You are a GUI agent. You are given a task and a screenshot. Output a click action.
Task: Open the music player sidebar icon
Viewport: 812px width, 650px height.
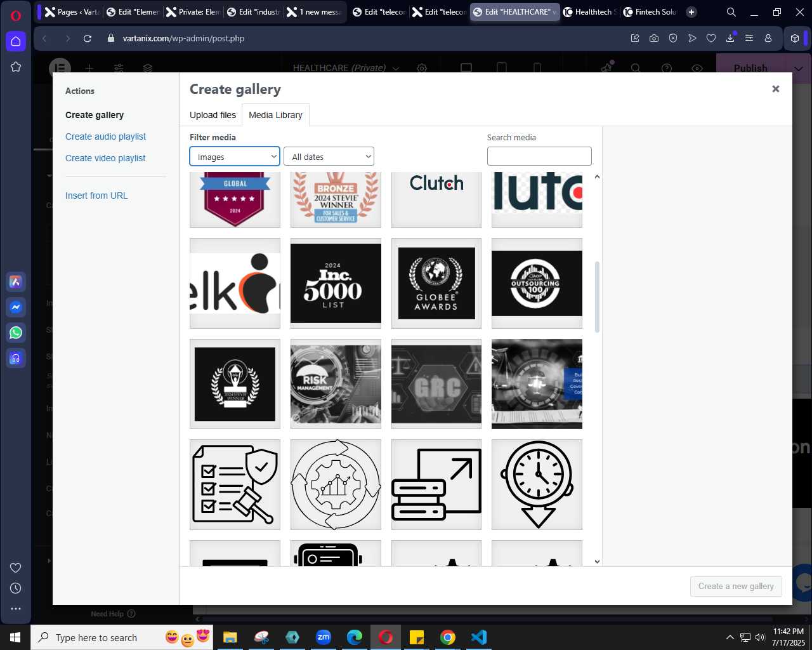(x=16, y=358)
